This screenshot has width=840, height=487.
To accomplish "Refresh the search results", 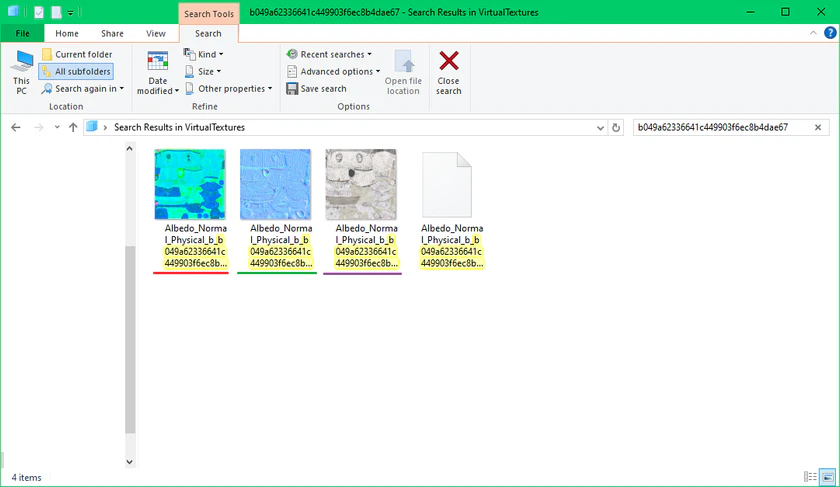I will click(x=617, y=128).
